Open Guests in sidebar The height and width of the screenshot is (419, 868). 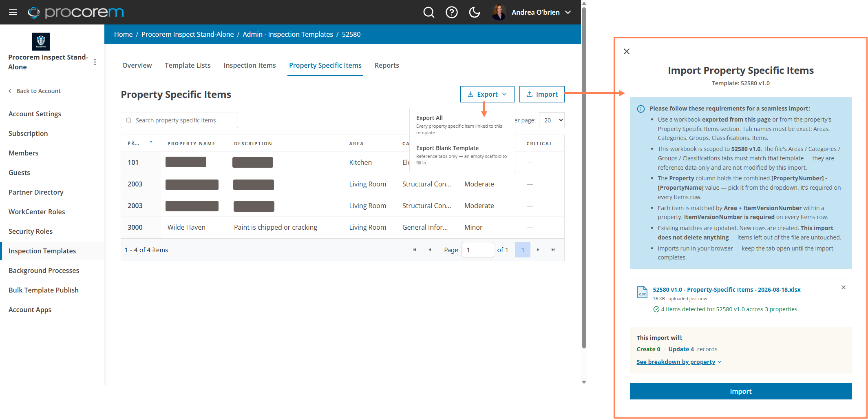coord(20,173)
